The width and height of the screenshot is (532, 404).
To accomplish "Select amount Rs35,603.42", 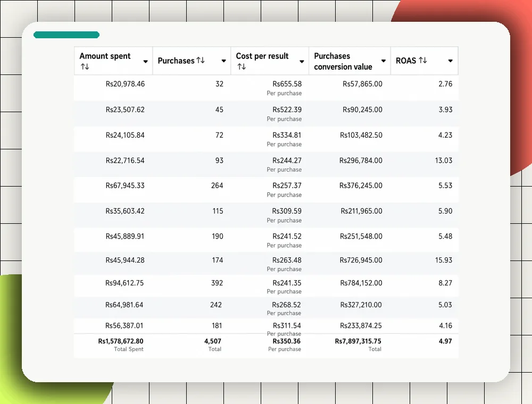I will click(x=125, y=211).
